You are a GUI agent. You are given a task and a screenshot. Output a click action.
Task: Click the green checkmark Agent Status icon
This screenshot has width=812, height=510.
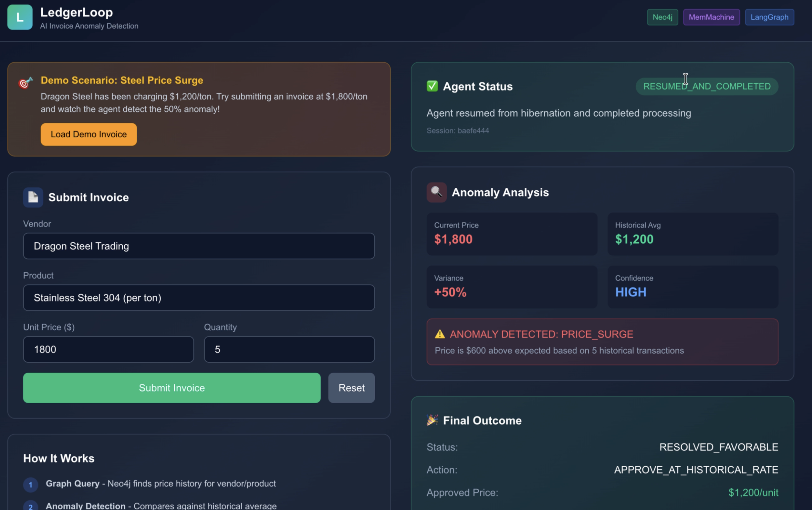click(x=432, y=86)
